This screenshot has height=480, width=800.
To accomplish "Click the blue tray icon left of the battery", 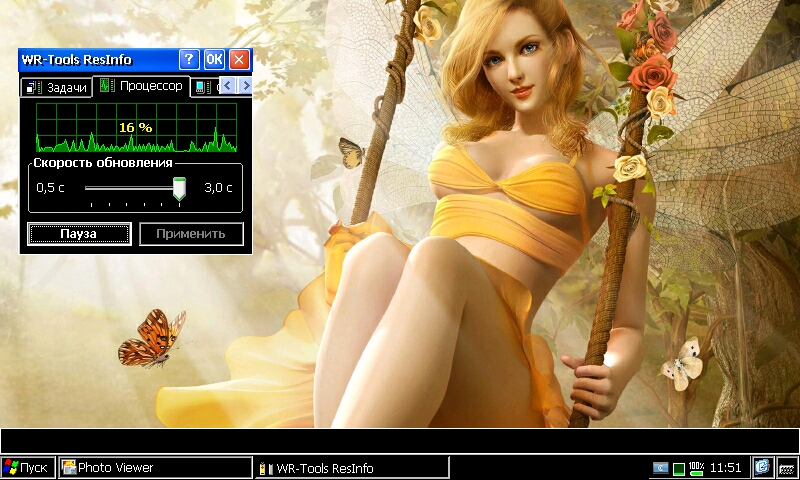I will click(660, 468).
